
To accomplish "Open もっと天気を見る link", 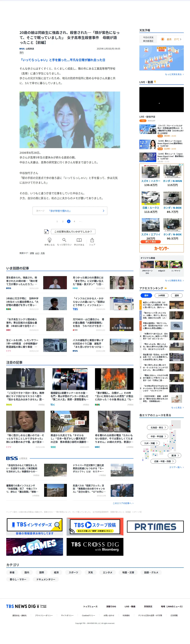I will [x=174, y=74].
